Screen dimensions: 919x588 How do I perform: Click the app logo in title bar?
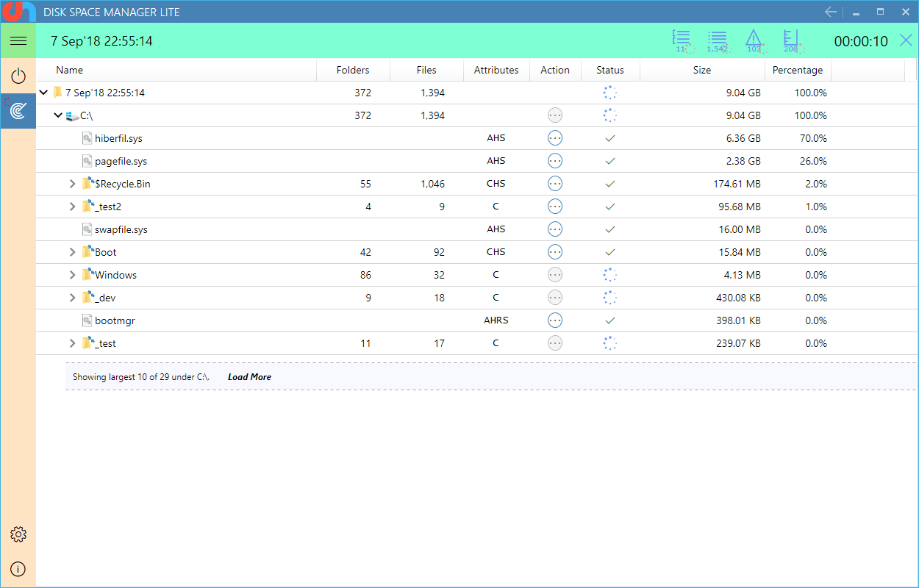[x=18, y=12]
